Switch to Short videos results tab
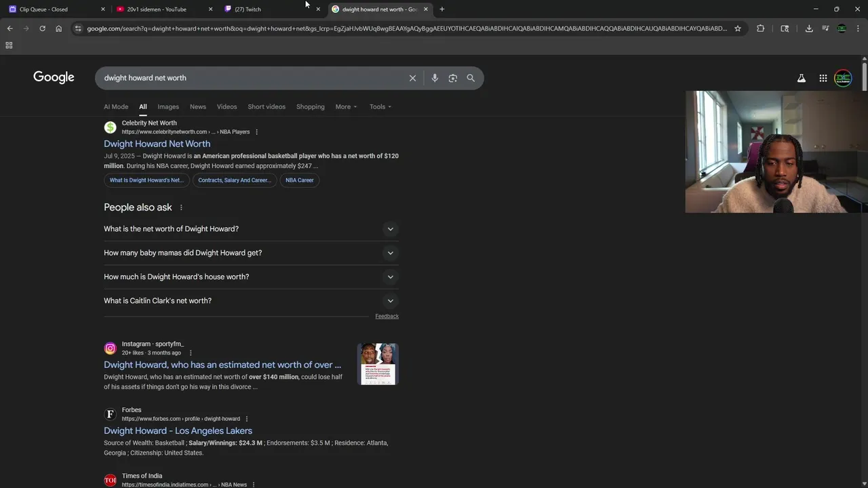This screenshot has height=488, width=868. (267, 106)
